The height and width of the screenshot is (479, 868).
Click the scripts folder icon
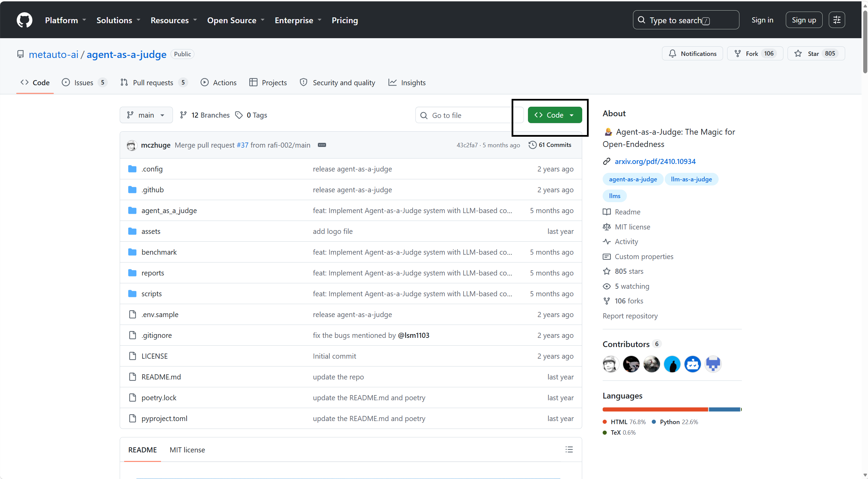click(x=132, y=294)
